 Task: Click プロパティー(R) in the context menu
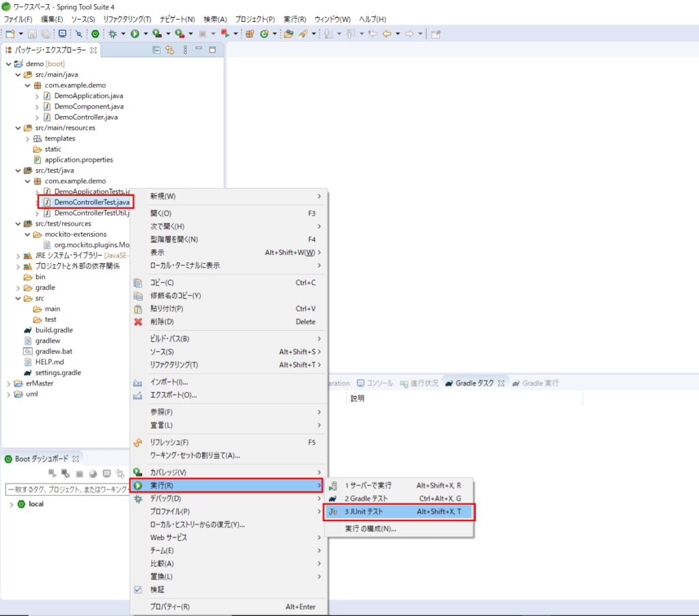coord(169,606)
